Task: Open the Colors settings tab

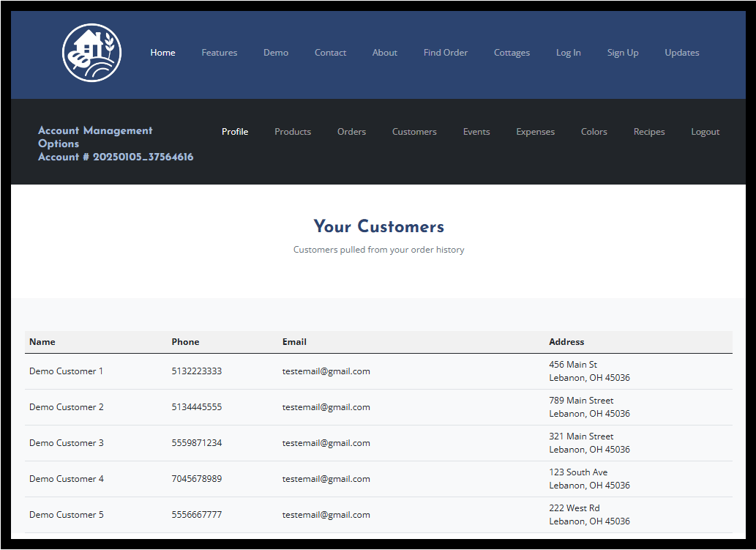Action: point(594,132)
